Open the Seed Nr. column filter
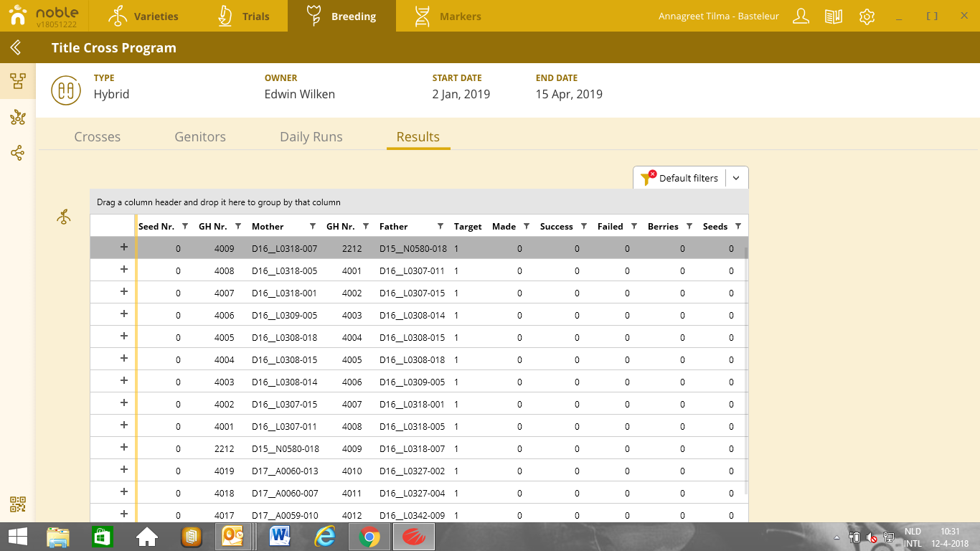Image resolution: width=980 pixels, height=551 pixels. click(x=185, y=227)
